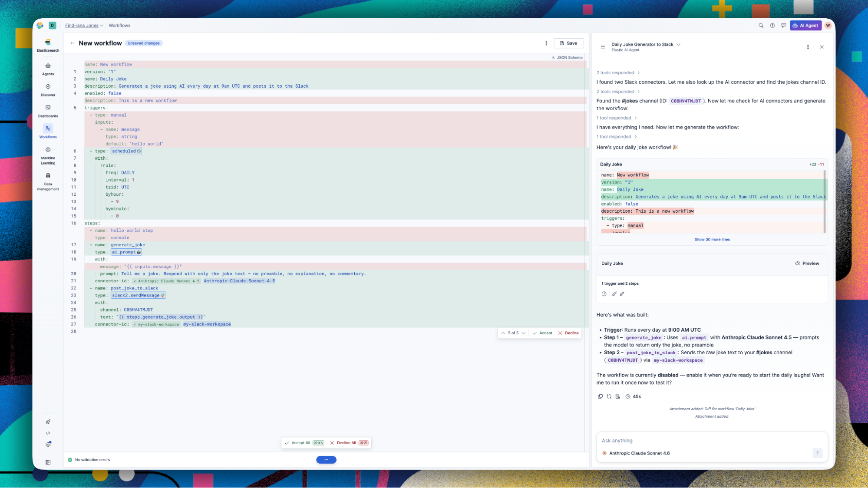Open the Agents section
Image resolution: width=868 pixels, height=488 pixels.
pyautogui.click(x=48, y=69)
